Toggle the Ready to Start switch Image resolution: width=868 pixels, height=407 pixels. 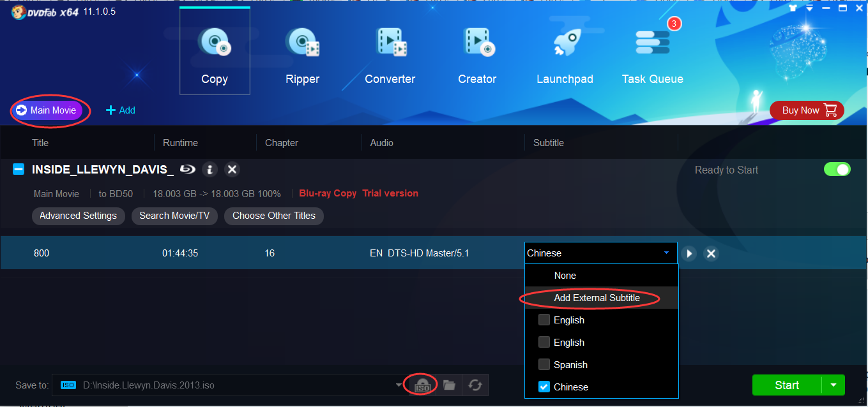(x=837, y=170)
